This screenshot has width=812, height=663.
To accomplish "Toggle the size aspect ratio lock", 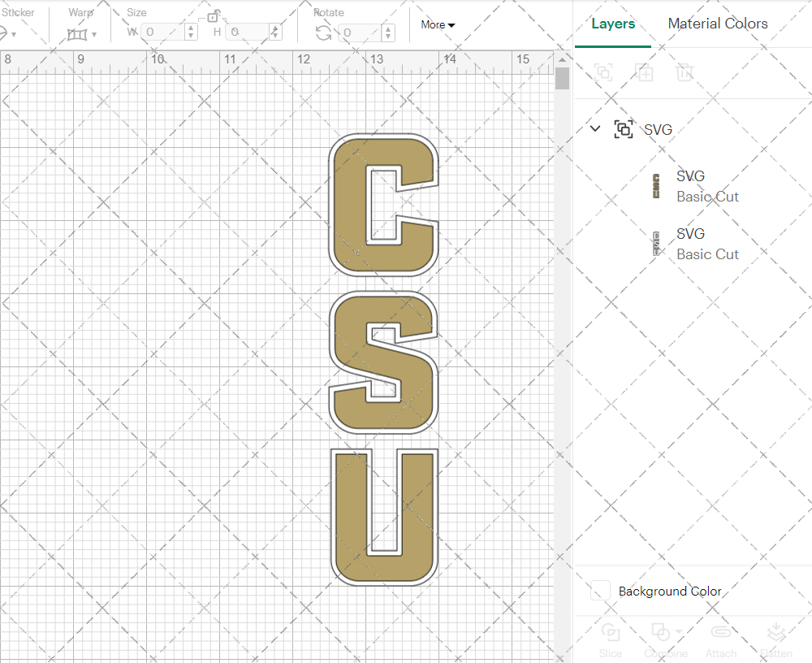I will click(213, 16).
